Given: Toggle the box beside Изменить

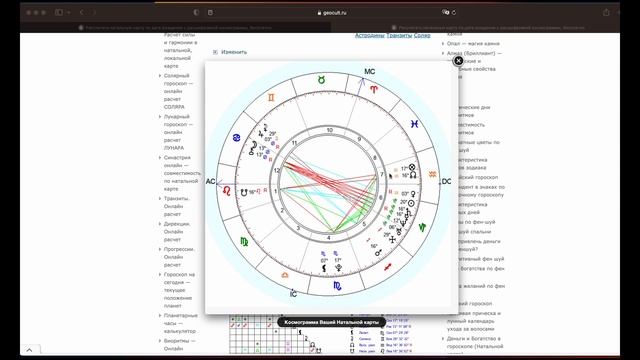Looking at the screenshot, I should coord(215,52).
